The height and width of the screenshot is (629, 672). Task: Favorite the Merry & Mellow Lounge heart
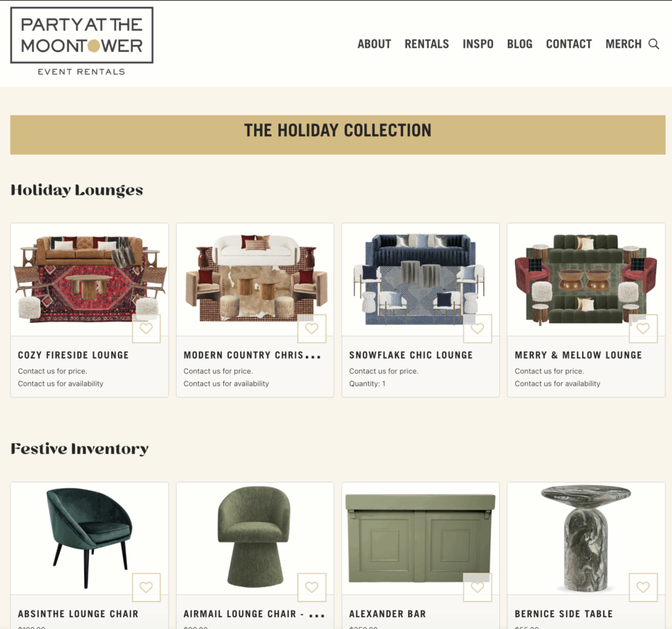(643, 329)
